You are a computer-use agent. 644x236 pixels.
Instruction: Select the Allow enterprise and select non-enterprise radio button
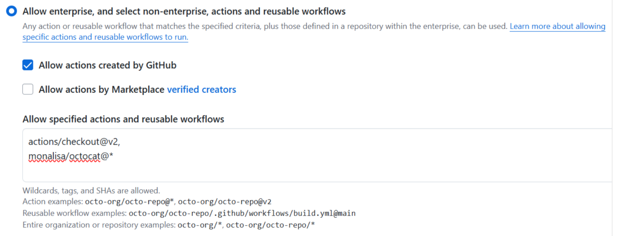[11, 11]
